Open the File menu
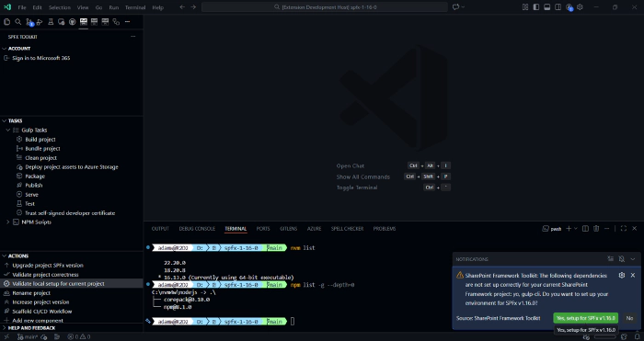 click(22, 7)
